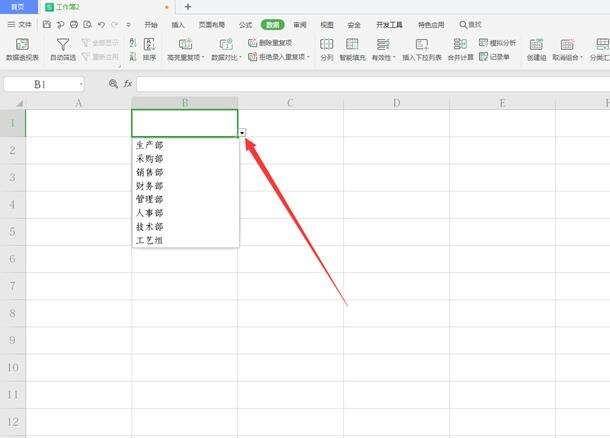
Task: Select row 8 header
Action: (x=12, y=313)
